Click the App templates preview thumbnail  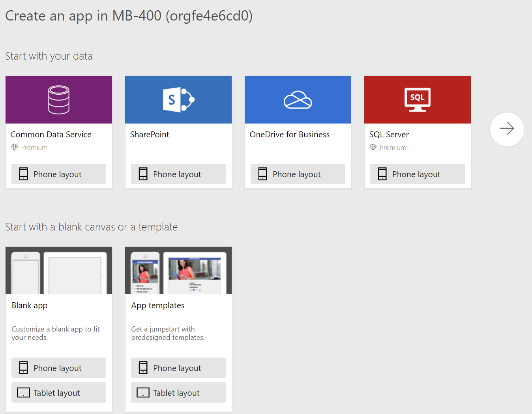tap(178, 270)
